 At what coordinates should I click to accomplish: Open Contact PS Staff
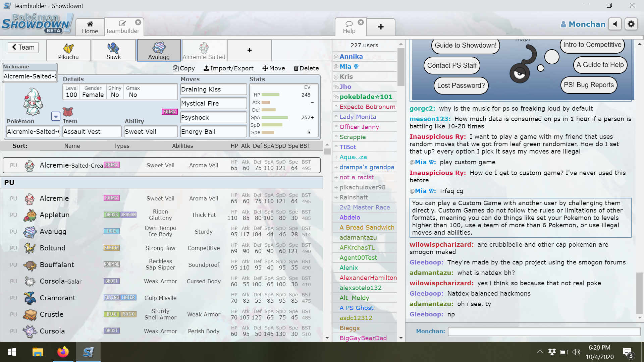(x=452, y=66)
